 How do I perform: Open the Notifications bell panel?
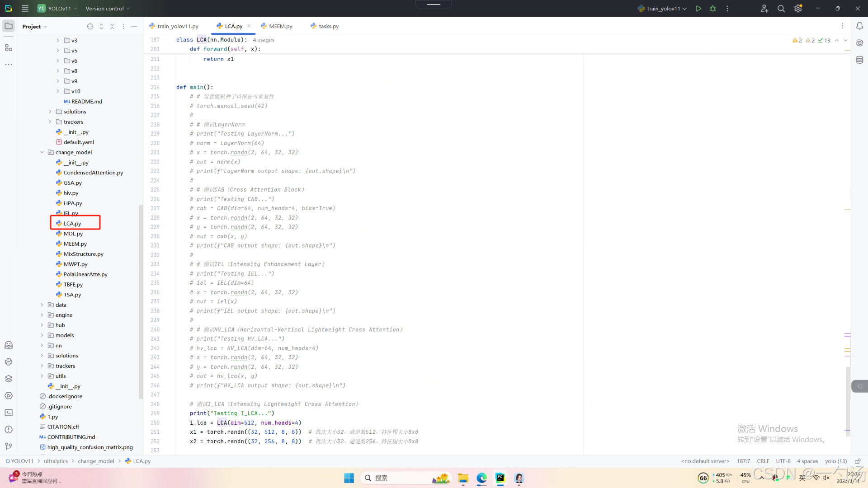point(859,26)
